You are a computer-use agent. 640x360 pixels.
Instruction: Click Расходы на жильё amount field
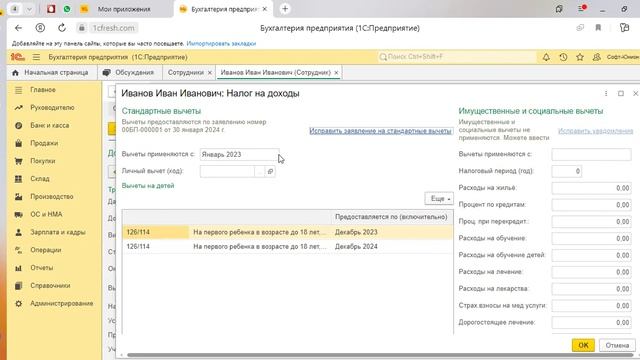coord(591,188)
